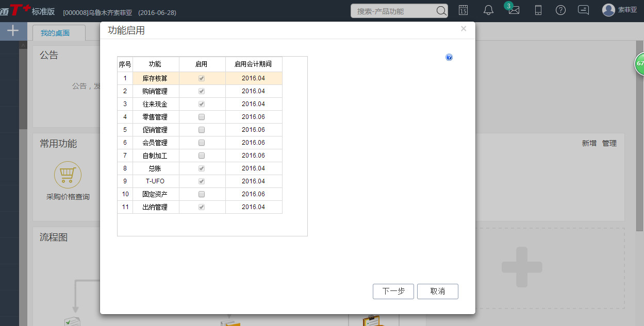This screenshot has height=326, width=644.
Task: Open the help question mark in top bar
Action: pos(561,10)
